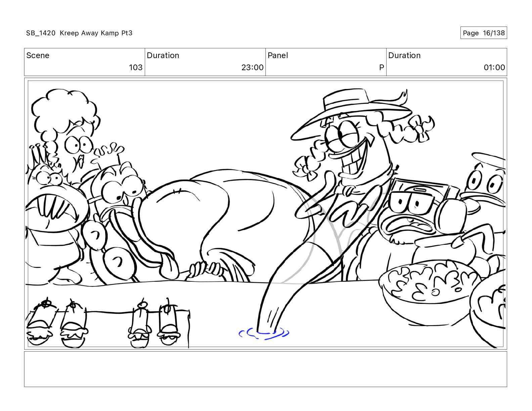The height and width of the screenshot is (411, 532).
Task: Click the empty notes box below the panel
Action: (265, 369)
